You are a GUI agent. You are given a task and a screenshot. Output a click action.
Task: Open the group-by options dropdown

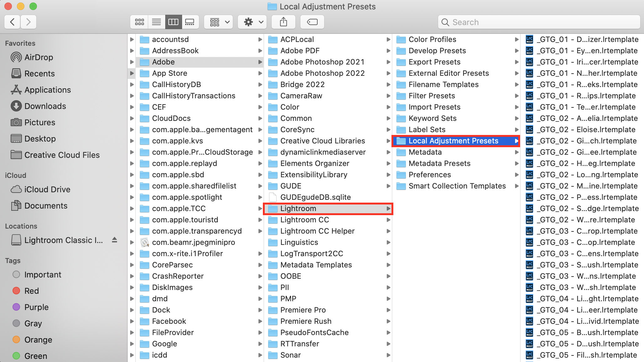click(x=218, y=22)
